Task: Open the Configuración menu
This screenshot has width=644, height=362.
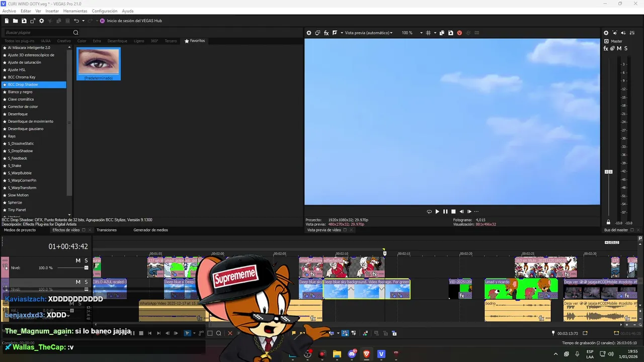Action: click(105, 11)
